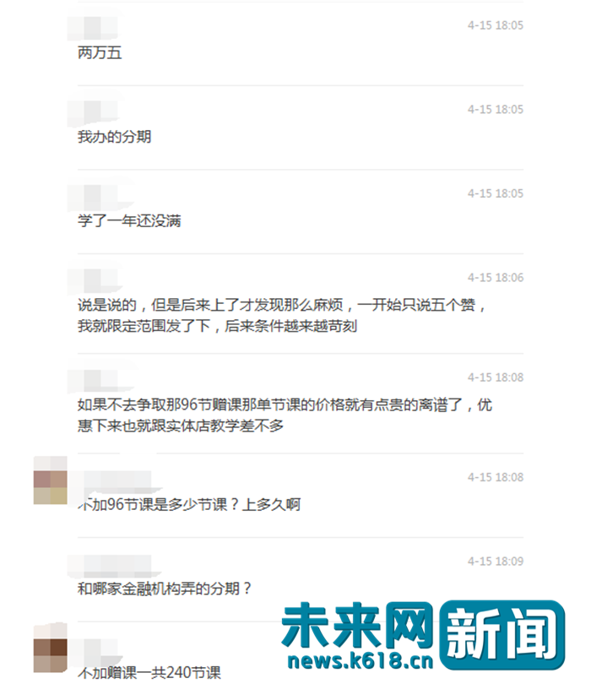This screenshot has width=591, height=700.
Task: Select the message 两万五
Action: point(100,52)
